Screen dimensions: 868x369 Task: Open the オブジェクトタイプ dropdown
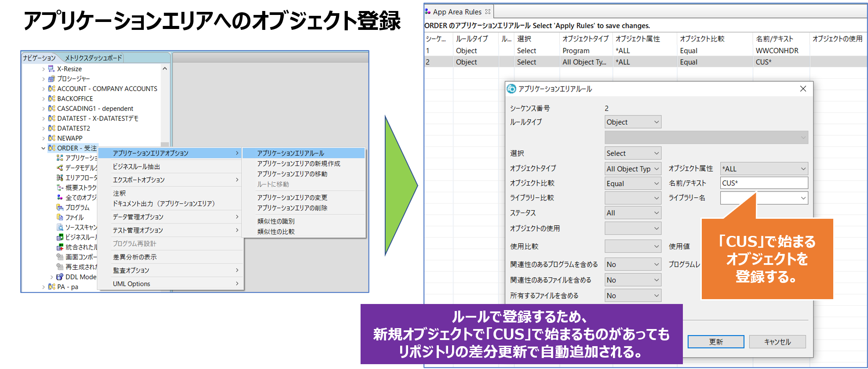(633, 169)
